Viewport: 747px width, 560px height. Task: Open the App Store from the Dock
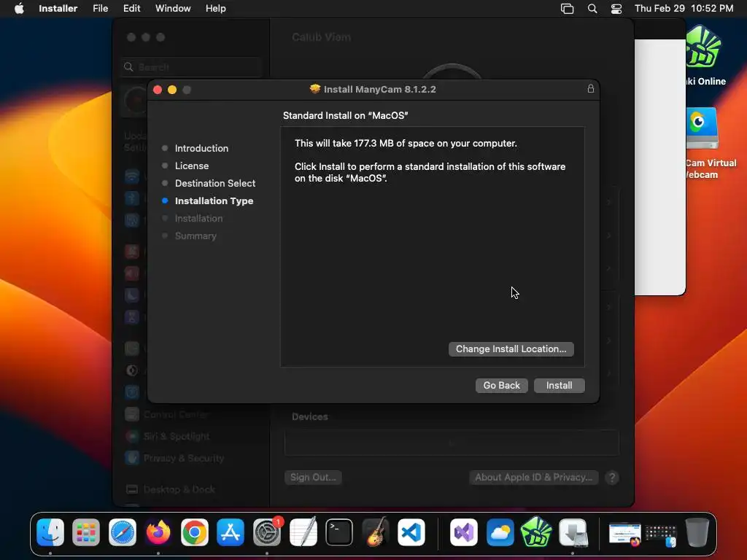(x=231, y=532)
